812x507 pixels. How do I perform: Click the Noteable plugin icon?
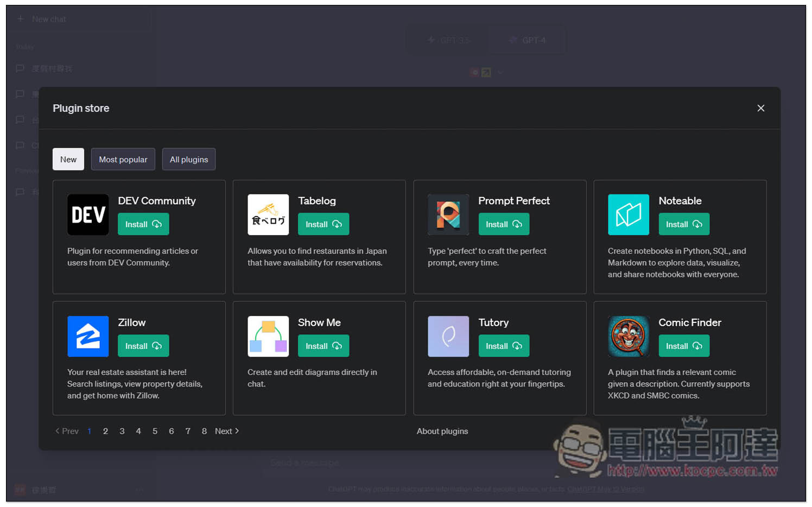pos(629,215)
